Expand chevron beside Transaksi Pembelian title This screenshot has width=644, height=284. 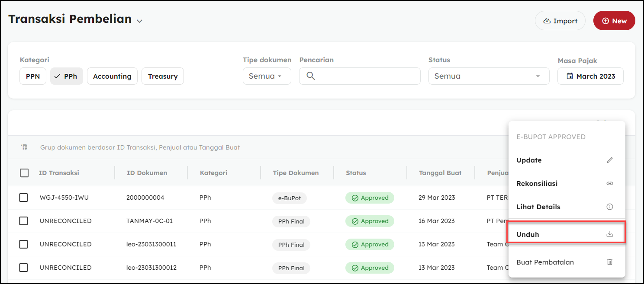click(139, 21)
